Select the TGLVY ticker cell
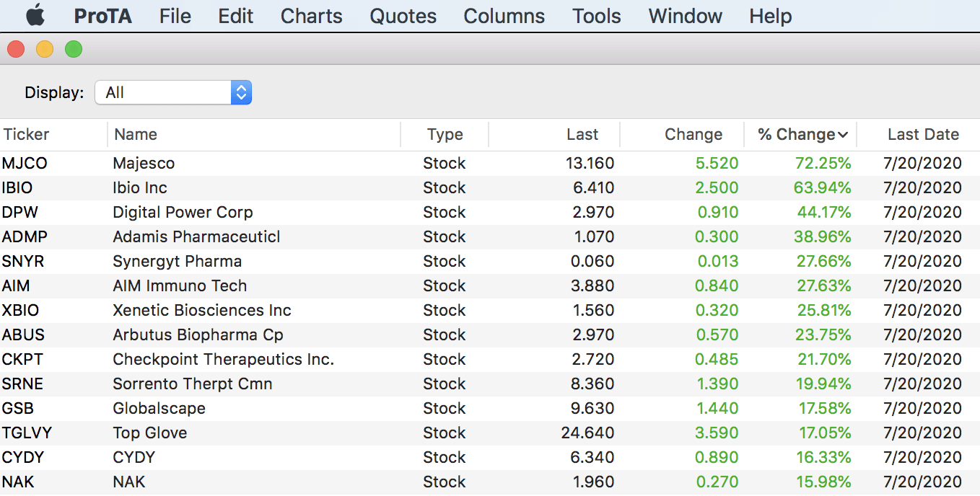 pos(27,433)
